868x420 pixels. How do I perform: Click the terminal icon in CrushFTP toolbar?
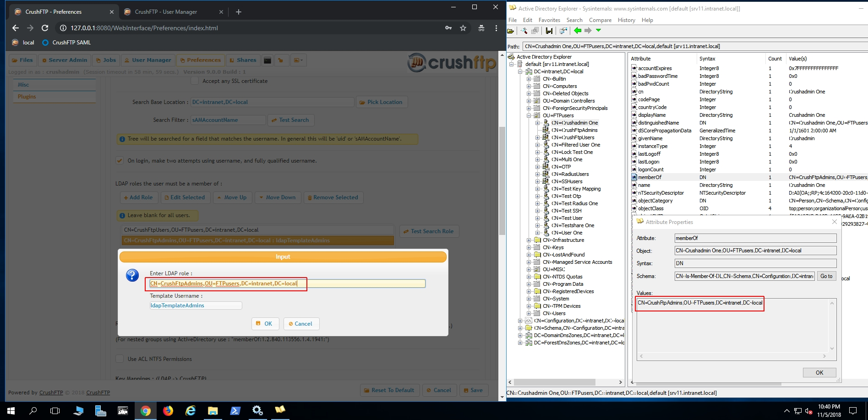tap(267, 60)
